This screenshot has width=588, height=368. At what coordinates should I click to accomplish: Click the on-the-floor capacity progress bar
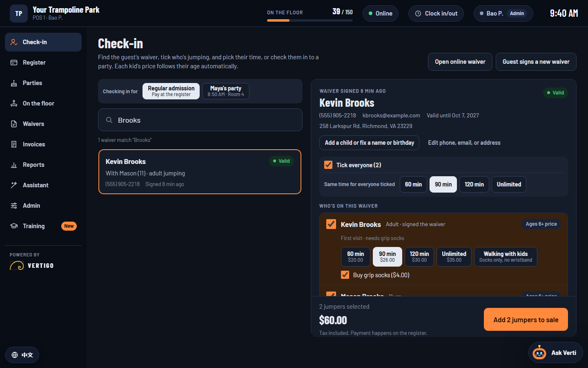click(310, 20)
